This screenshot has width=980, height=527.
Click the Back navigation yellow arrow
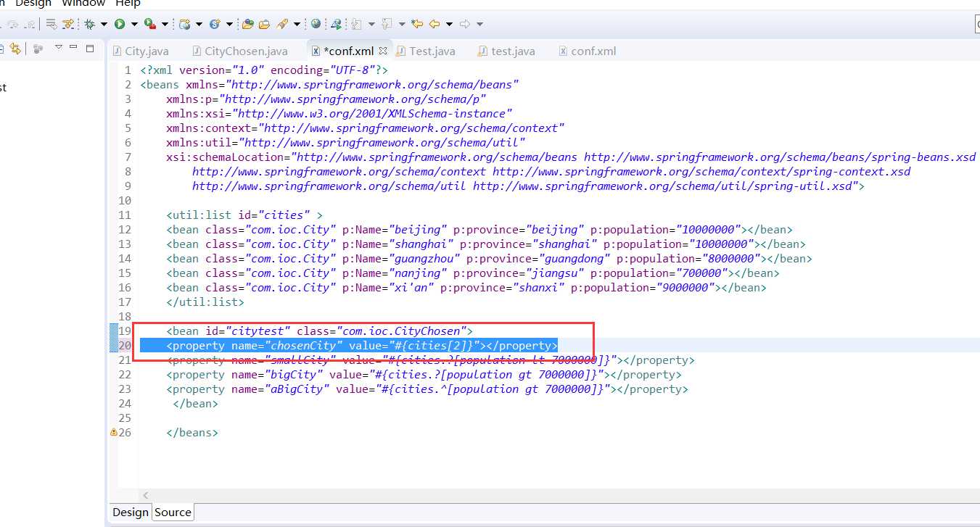point(435,24)
